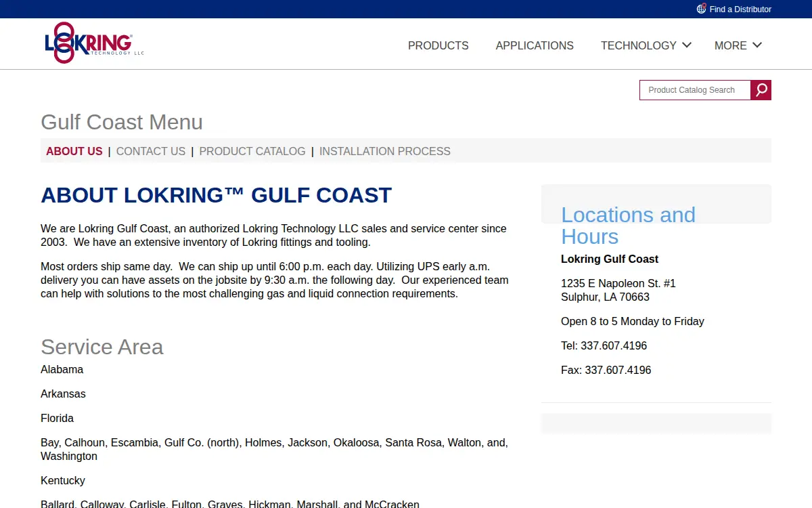Click the Tel: 337.607.4196 phone number
Image resolution: width=812 pixels, height=508 pixels.
pyautogui.click(x=604, y=345)
